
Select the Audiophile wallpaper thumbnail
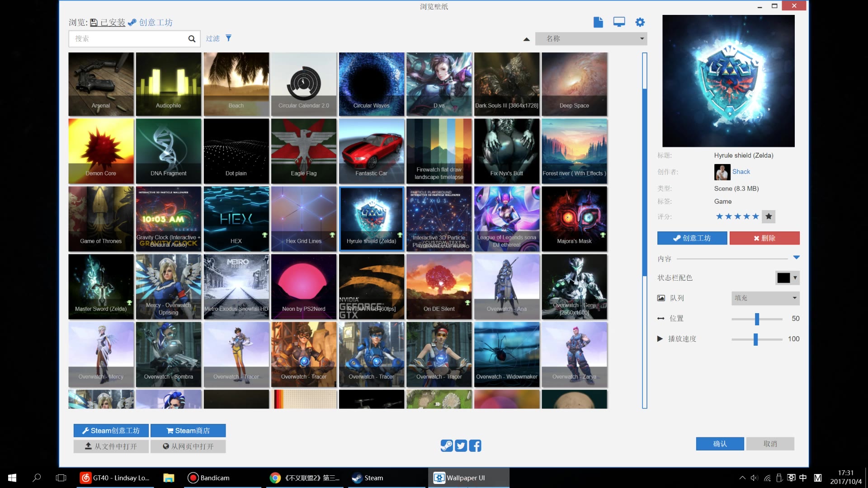(x=168, y=84)
